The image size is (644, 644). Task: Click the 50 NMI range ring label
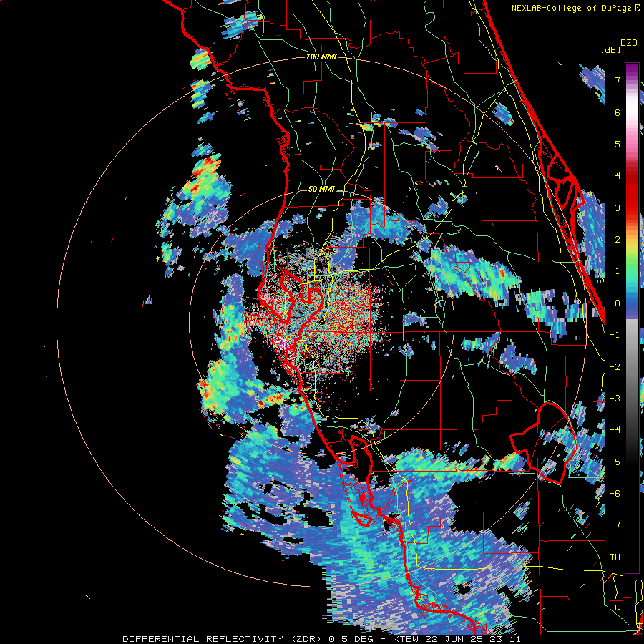pos(321,190)
